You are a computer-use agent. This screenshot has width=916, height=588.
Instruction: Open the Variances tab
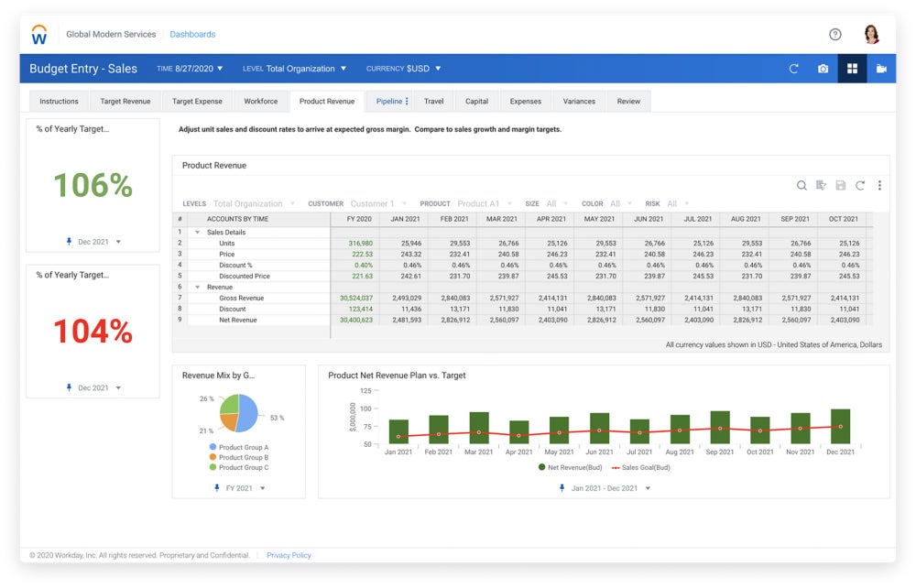tap(579, 102)
